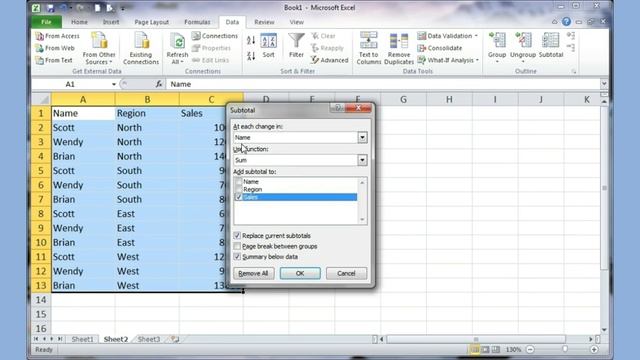This screenshot has height=360, width=640.
Task: Select row 14 header
Action: pos(41,300)
